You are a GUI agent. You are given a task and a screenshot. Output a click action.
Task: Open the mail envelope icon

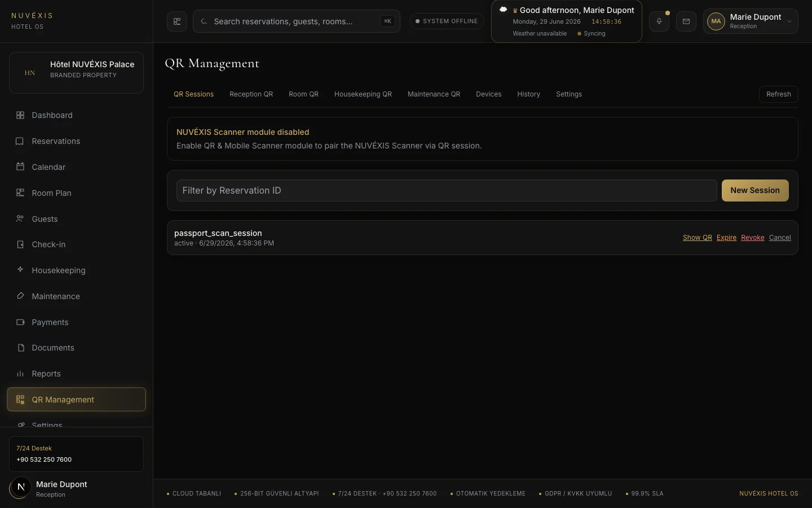686,21
